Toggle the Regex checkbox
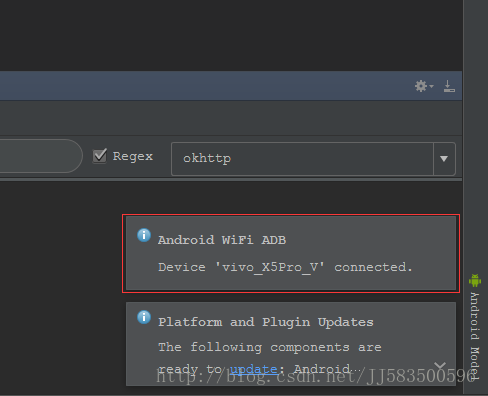Screen dimensions: 488x396 click(100, 156)
